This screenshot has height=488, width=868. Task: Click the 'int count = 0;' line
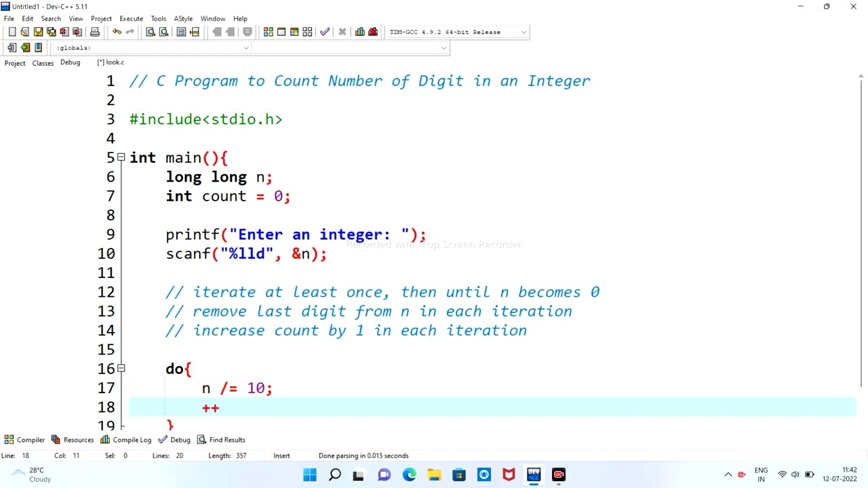pyautogui.click(x=228, y=196)
